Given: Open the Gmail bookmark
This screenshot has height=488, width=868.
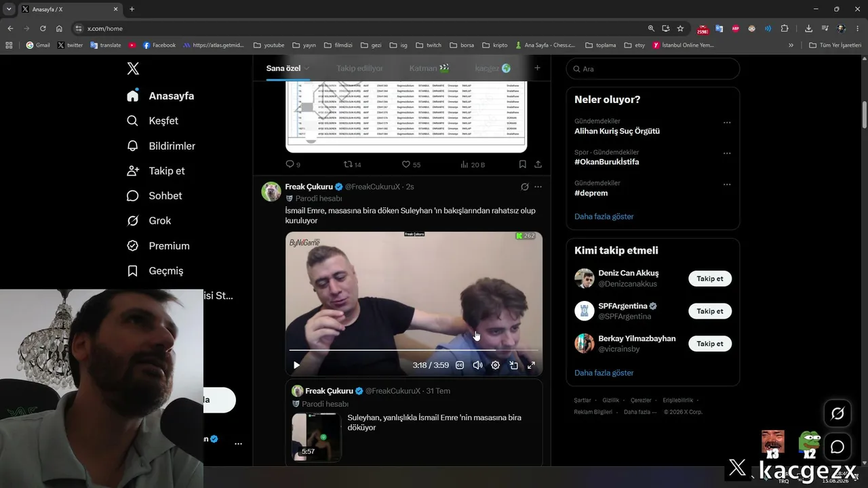Looking at the screenshot, I should [x=38, y=45].
